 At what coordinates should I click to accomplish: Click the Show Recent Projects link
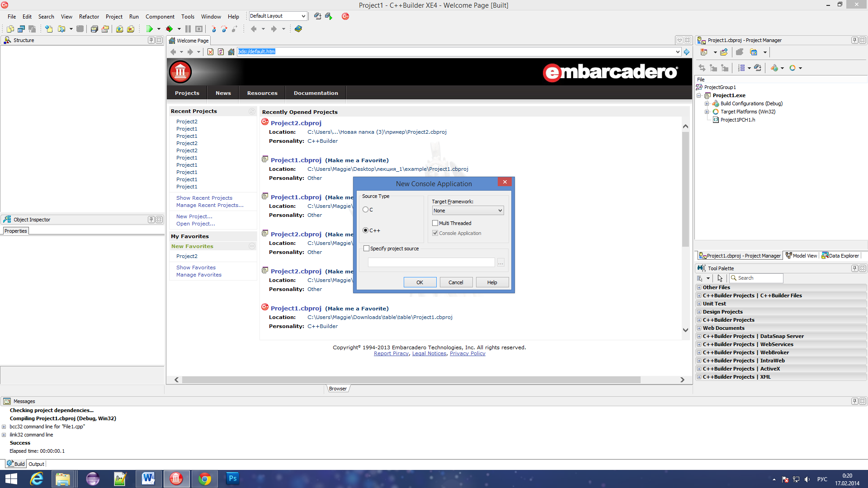pos(204,198)
